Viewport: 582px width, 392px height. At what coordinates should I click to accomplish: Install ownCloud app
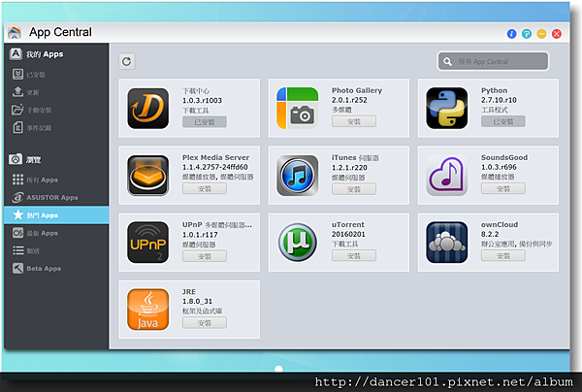click(503, 256)
